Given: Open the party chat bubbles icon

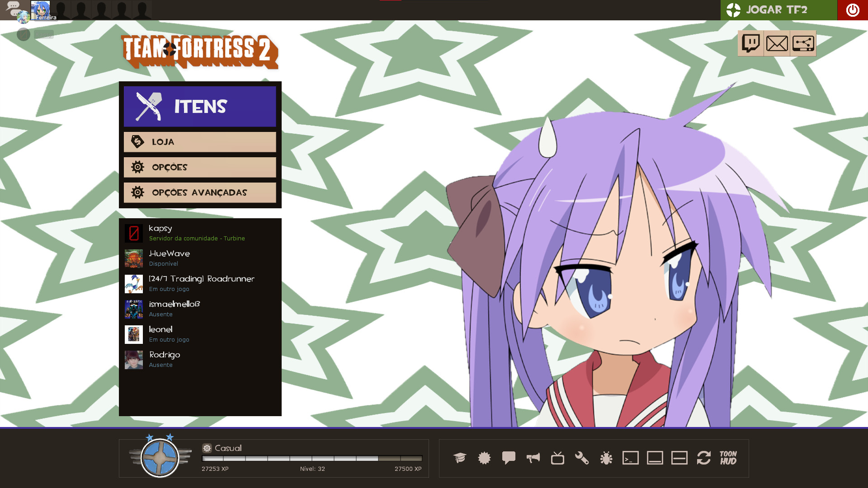Looking at the screenshot, I should tap(14, 8).
